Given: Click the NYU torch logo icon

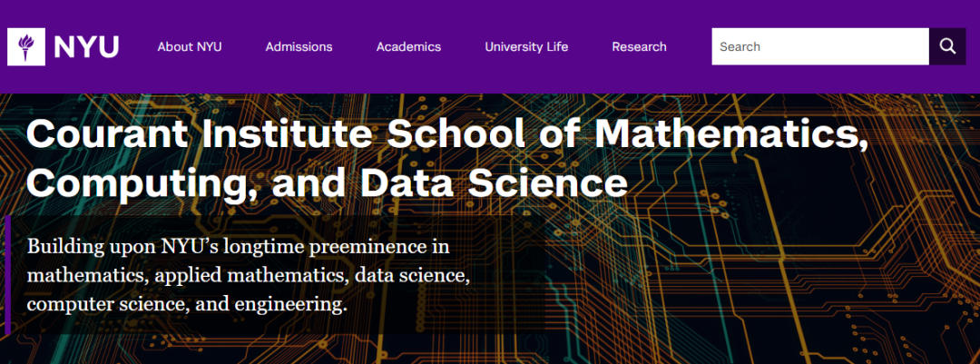Looking at the screenshot, I should click(x=25, y=46).
